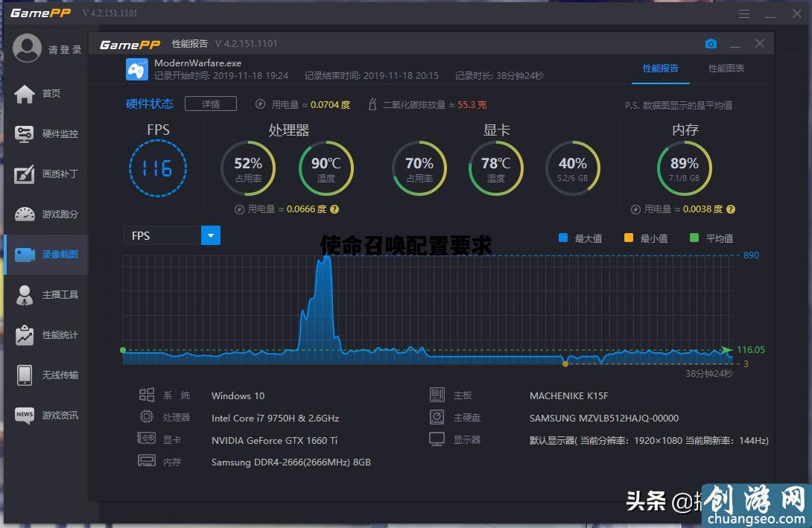Click the 显示器 monitor icon
The image size is (812, 528).
[437, 439]
